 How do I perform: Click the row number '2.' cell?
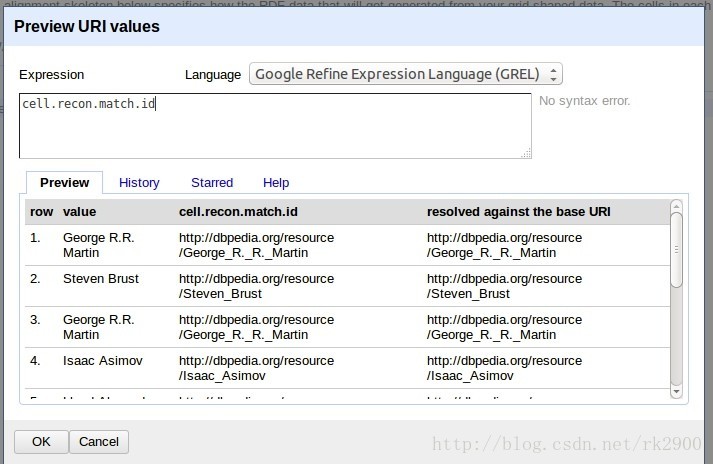coord(35,279)
